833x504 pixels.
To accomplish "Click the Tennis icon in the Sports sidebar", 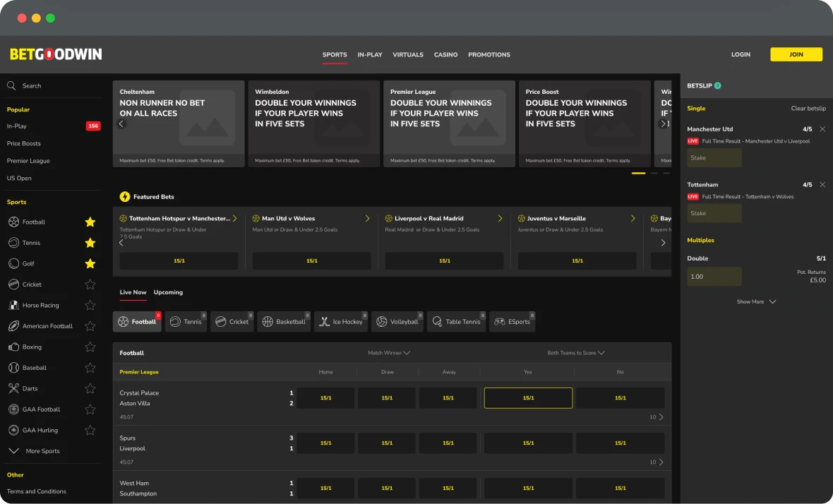I will (x=14, y=243).
